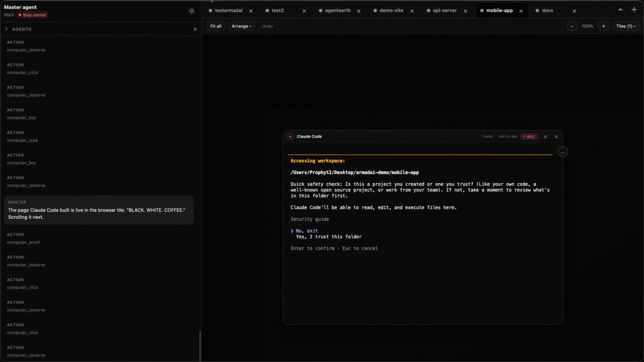Viewport: 644px width, 362px height.
Task: Click the Main label under Master agent
Action: [9, 15]
